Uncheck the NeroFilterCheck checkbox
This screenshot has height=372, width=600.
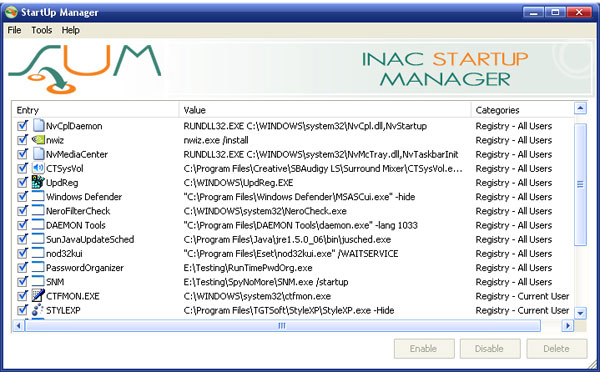(x=23, y=210)
